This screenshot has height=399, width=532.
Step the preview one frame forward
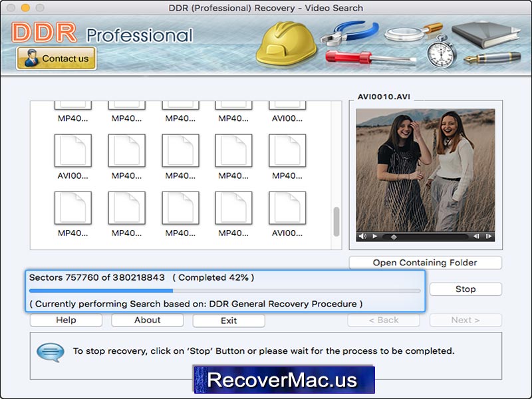coord(489,236)
